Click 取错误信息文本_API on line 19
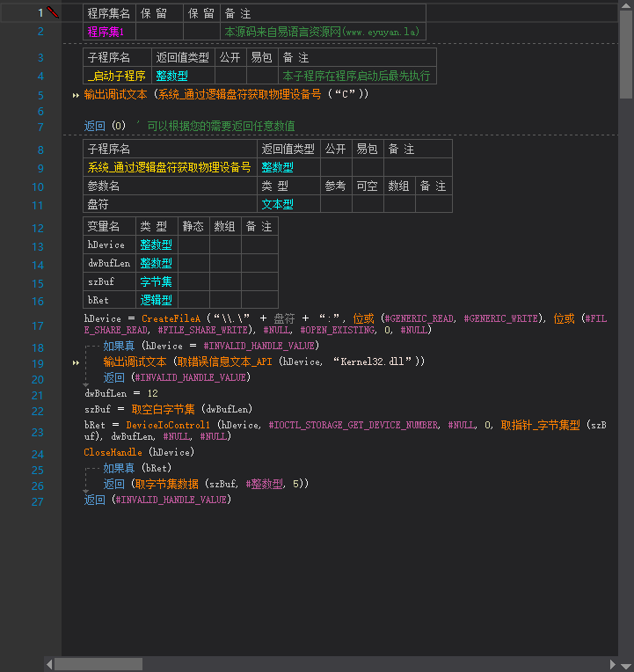Screen dimensions: 634x672 (224, 362)
